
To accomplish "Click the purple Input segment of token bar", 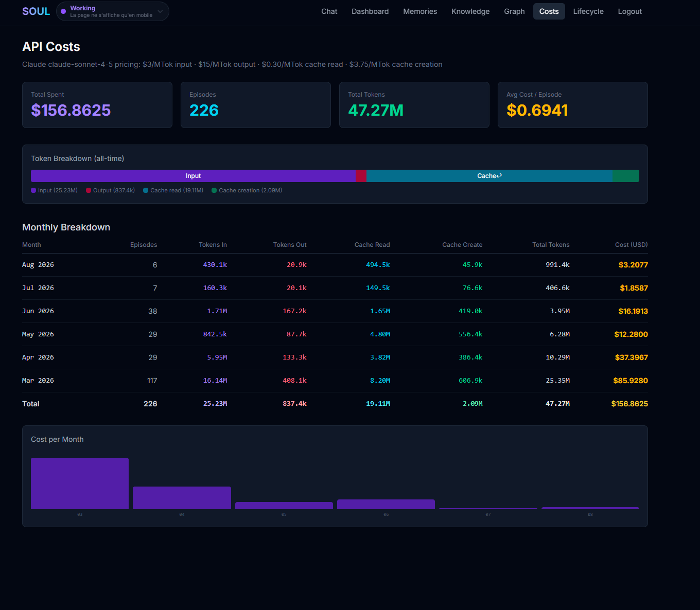I will (193, 176).
